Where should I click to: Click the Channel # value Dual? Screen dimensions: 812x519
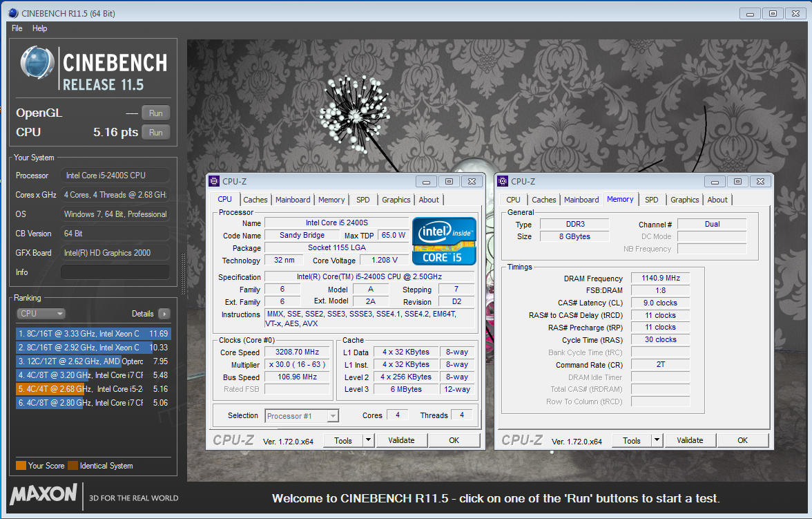pos(712,224)
